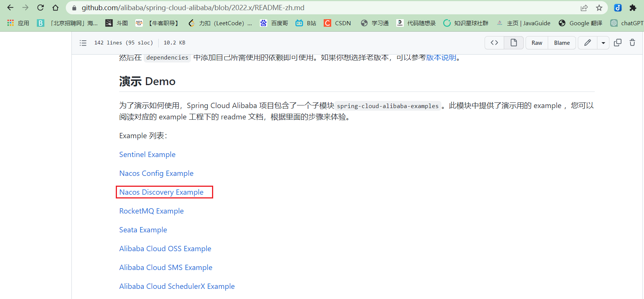The image size is (644, 299).
Task: Open the Raw file view
Action: pos(537,43)
